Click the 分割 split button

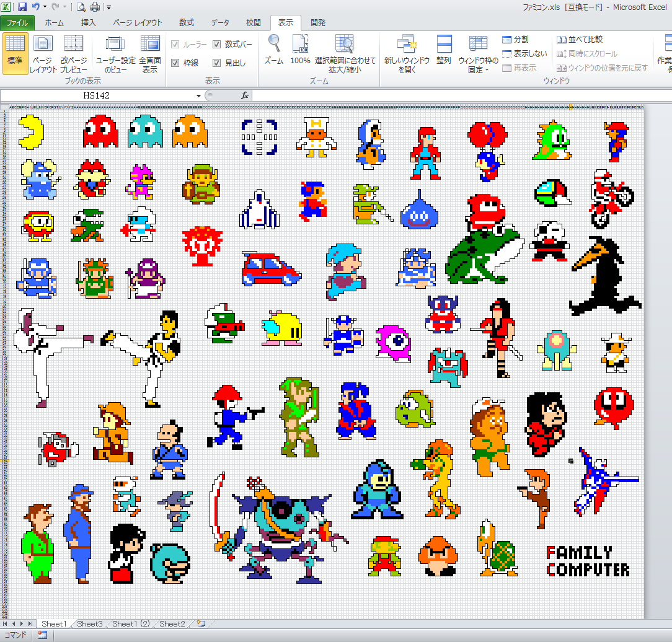point(515,40)
